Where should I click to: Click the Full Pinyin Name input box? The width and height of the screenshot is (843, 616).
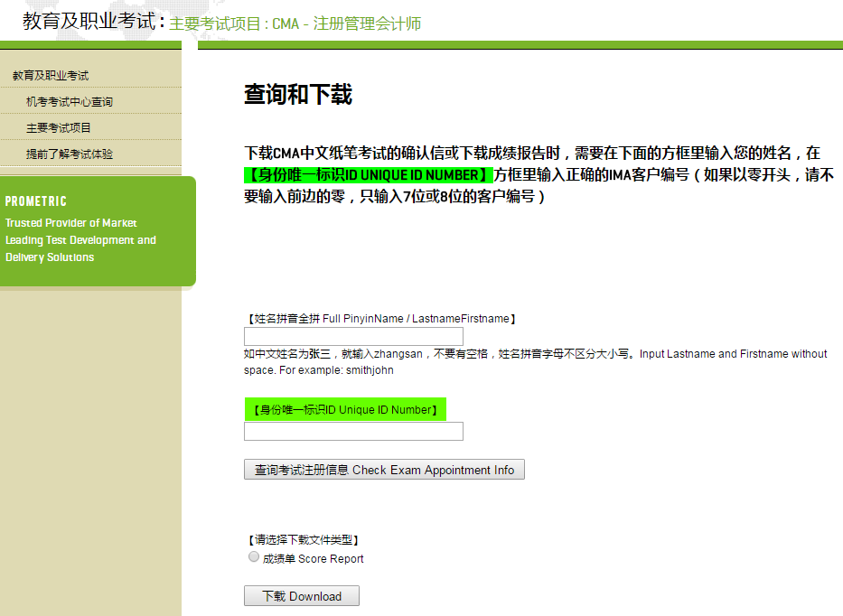tap(352, 336)
